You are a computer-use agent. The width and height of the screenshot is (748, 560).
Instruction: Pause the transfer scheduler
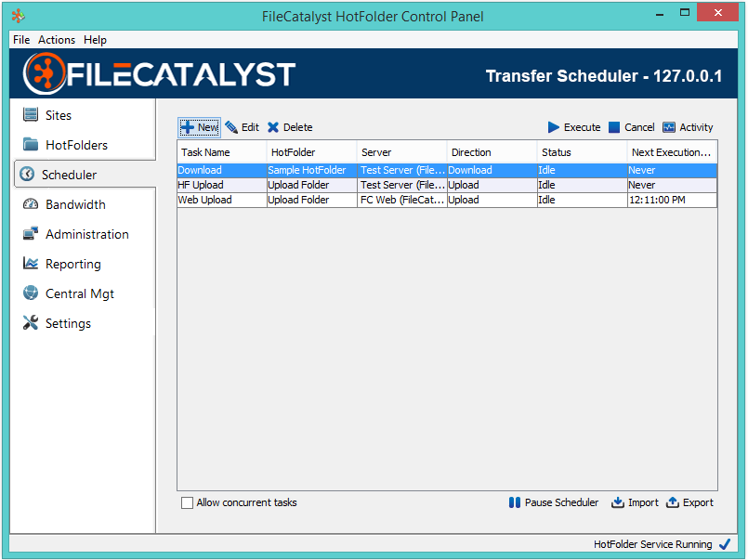click(x=553, y=502)
